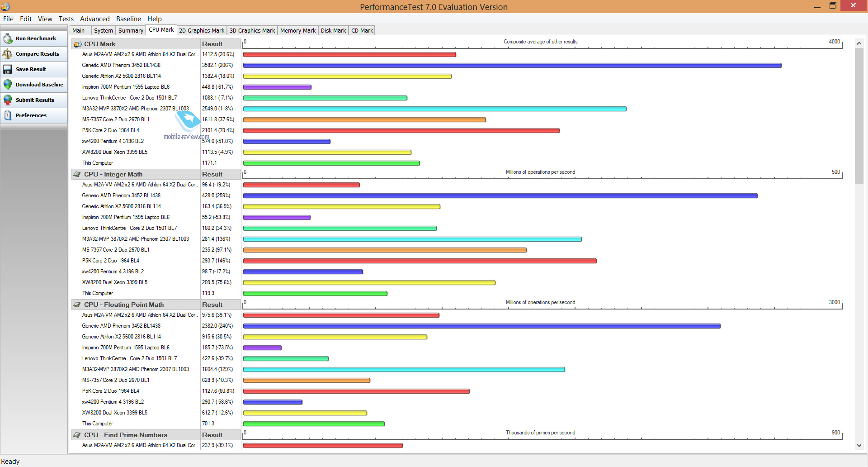The width and height of the screenshot is (868, 467).
Task: Switch to the Summary tab
Action: [x=131, y=31]
